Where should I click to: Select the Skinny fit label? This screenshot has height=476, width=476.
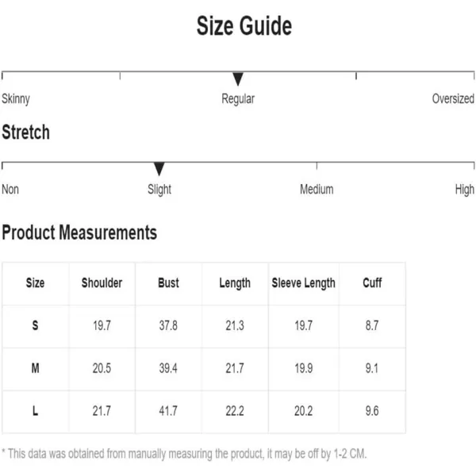coord(16,99)
